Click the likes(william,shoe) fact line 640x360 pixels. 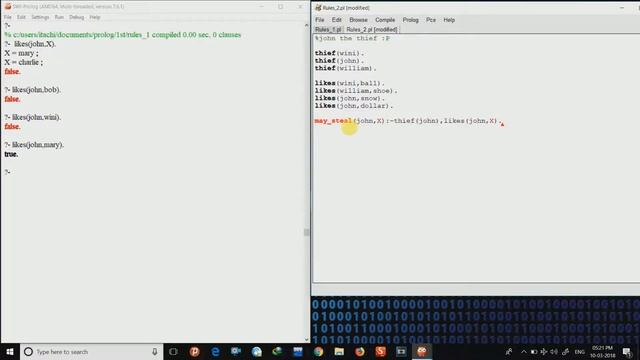coord(356,91)
